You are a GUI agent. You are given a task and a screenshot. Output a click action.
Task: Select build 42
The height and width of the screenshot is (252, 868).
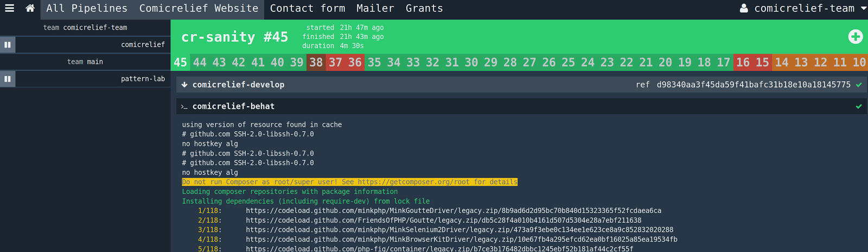(x=239, y=62)
